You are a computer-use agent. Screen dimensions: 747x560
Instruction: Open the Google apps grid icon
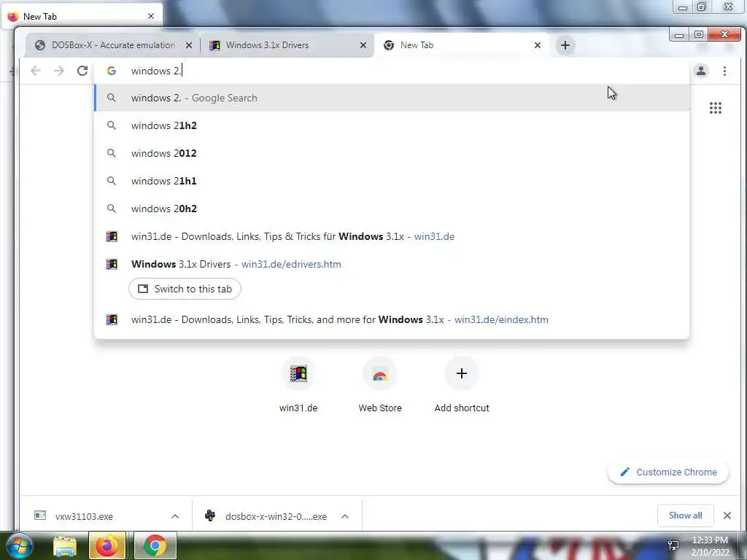coord(715,108)
